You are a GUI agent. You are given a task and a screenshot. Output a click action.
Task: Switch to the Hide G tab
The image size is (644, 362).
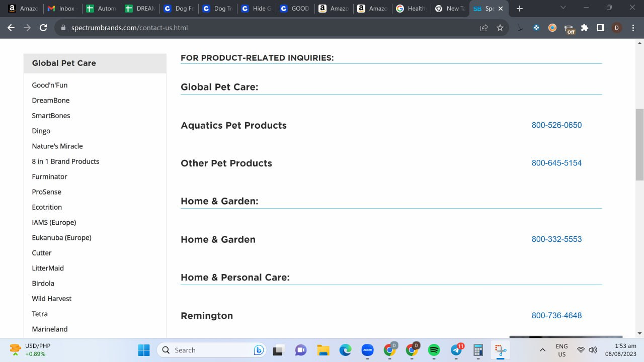(257, 9)
